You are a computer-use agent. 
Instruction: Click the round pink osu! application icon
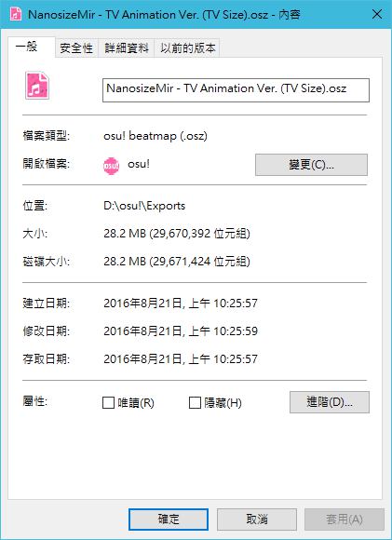point(111,166)
